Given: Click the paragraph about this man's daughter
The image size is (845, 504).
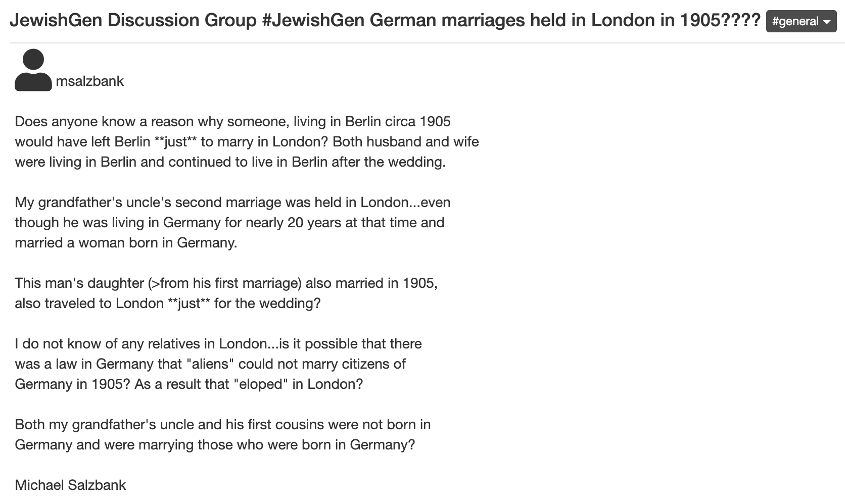Looking at the screenshot, I should pos(226,293).
